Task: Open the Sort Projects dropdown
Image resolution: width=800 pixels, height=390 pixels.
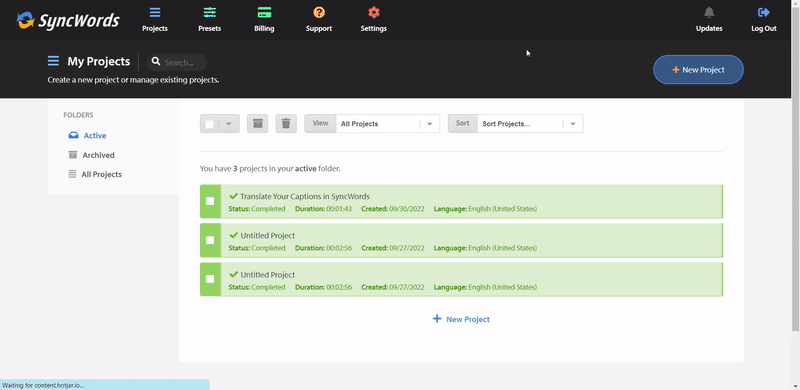Action: pyautogui.click(x=530, y=124)
